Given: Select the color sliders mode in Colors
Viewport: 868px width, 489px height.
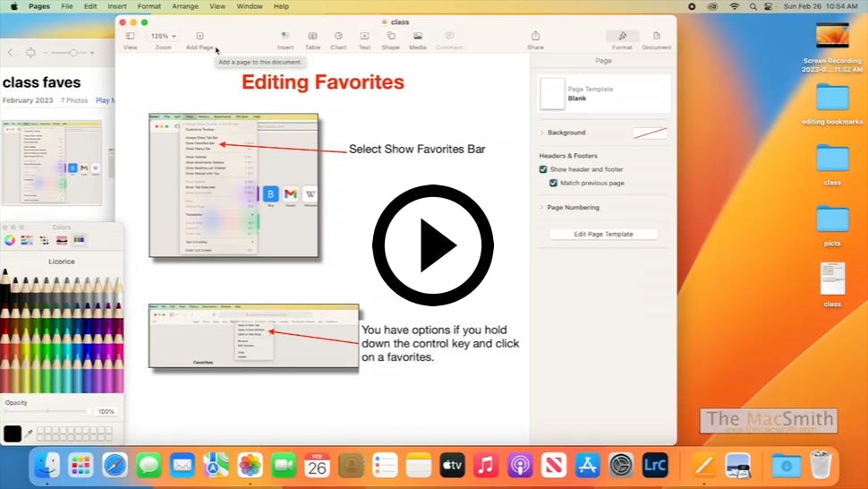Looking at the screenshot, I should (27, 240).
